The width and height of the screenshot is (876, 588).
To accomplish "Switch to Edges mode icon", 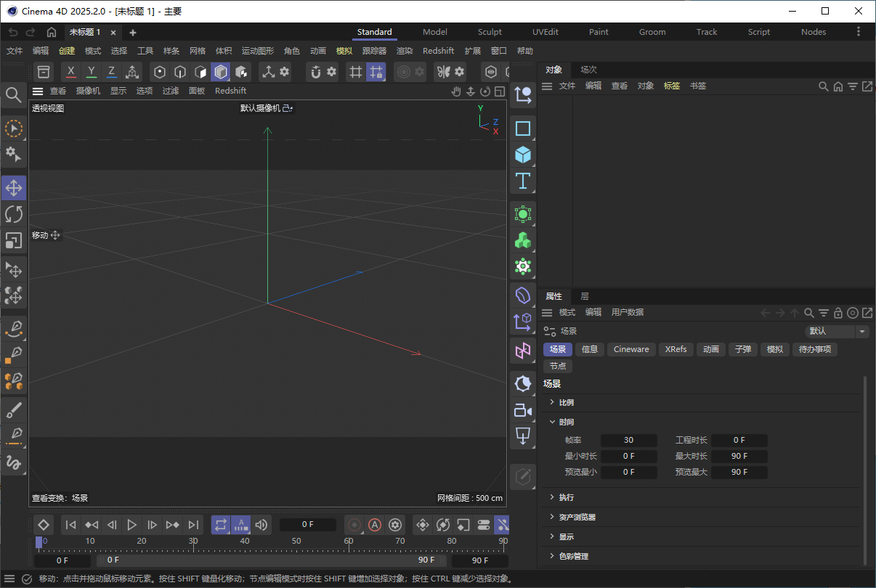I will pos(180,71).
